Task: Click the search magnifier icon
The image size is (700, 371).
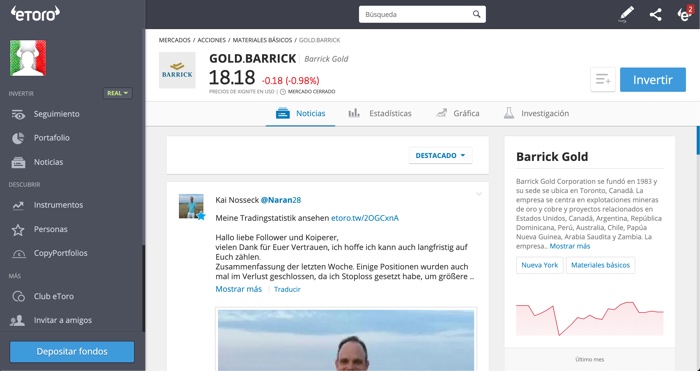Action: coord(476,14)
